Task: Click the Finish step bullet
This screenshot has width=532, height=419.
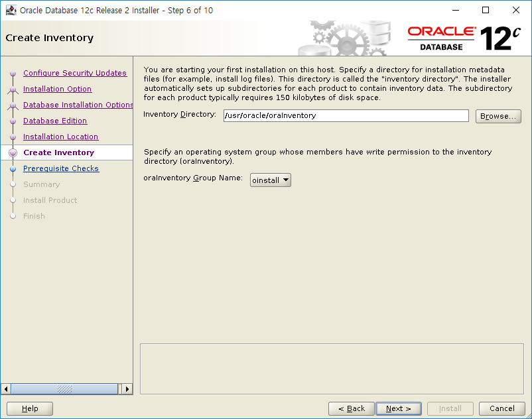Action: (x=13, y=216)
